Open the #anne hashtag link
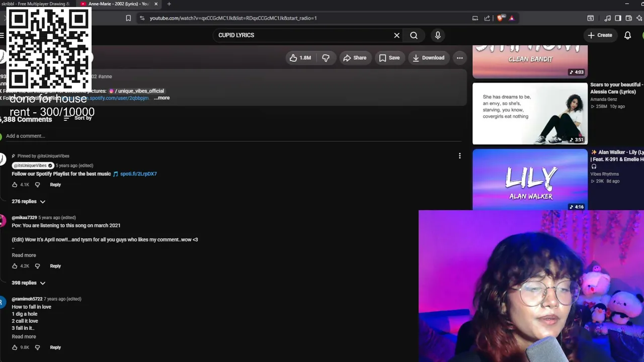 tap(105, 76)
